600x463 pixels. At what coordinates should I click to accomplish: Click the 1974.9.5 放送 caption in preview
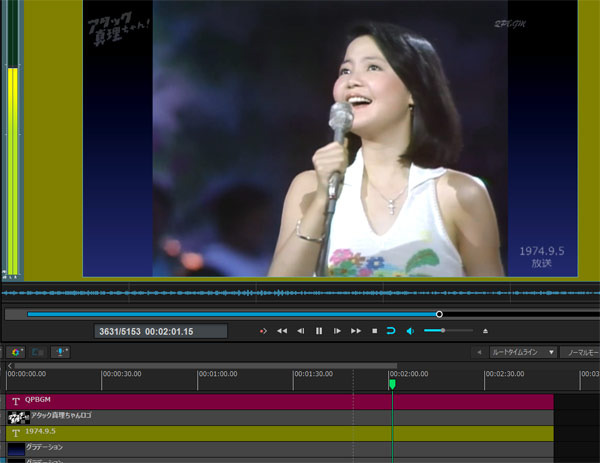click(x=541, y=257)
